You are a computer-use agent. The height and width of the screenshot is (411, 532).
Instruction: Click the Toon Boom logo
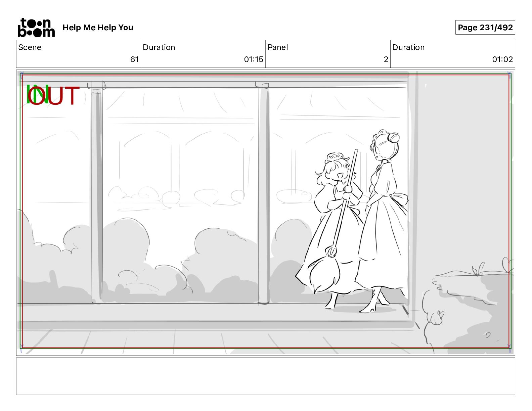36,27
